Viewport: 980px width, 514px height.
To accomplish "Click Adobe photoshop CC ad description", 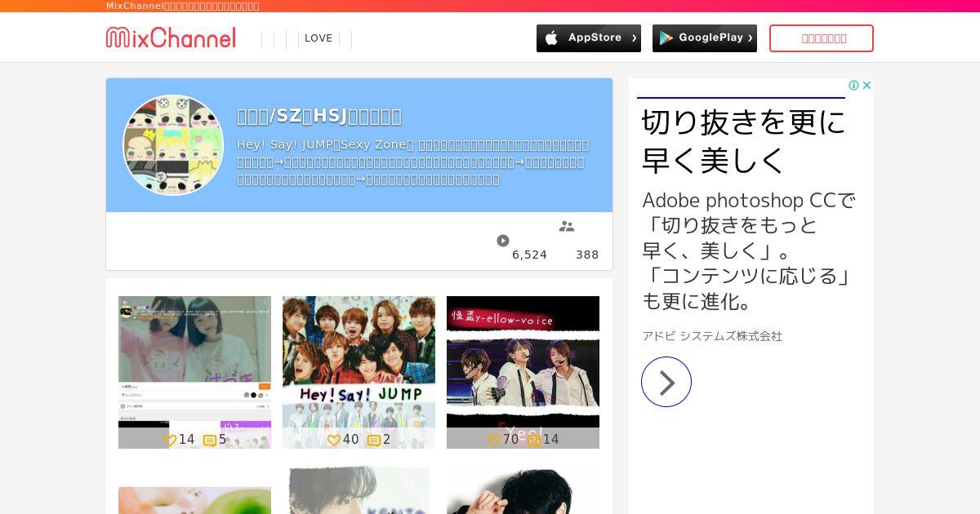I will pos(749,250).
